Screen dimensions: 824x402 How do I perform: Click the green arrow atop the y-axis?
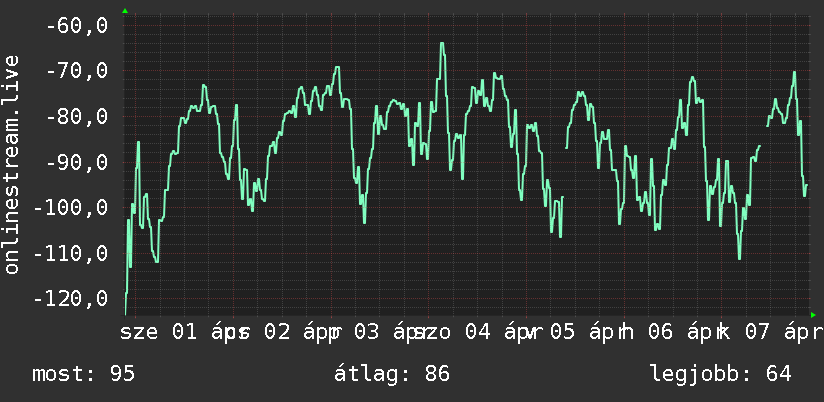pyautogui.click(x=125, y=11)
